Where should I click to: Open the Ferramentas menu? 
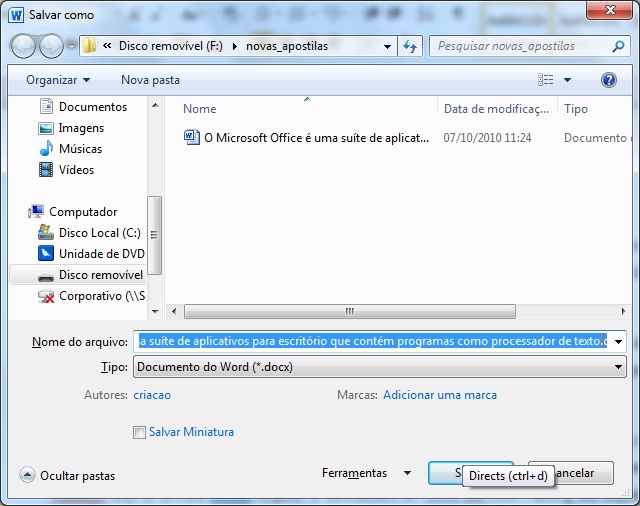click(x=365, y=473)
